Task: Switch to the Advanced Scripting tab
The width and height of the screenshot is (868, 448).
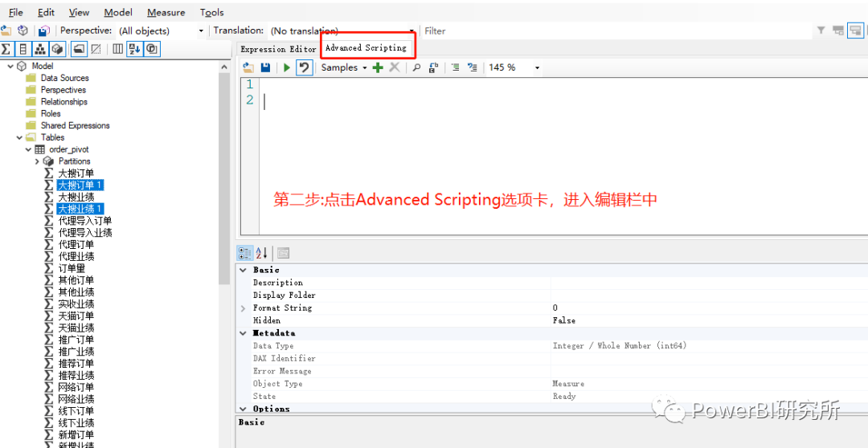Action: click(x=366, y=48)
